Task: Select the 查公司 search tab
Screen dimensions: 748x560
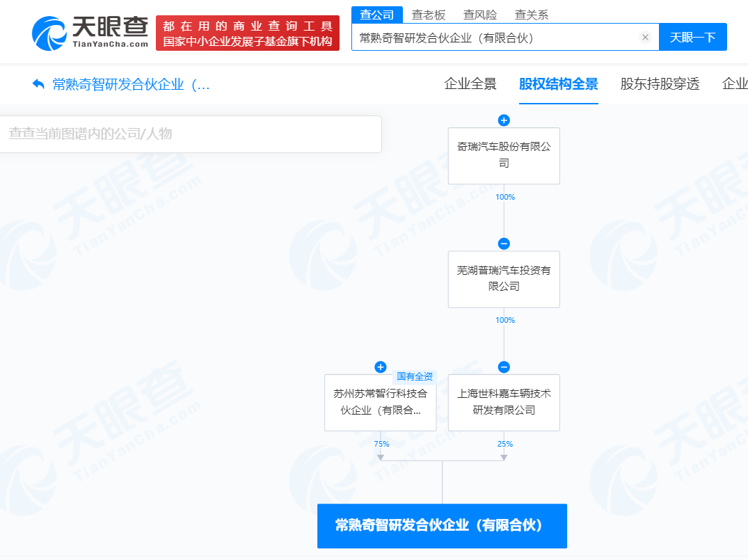Action: click(376, 15)
